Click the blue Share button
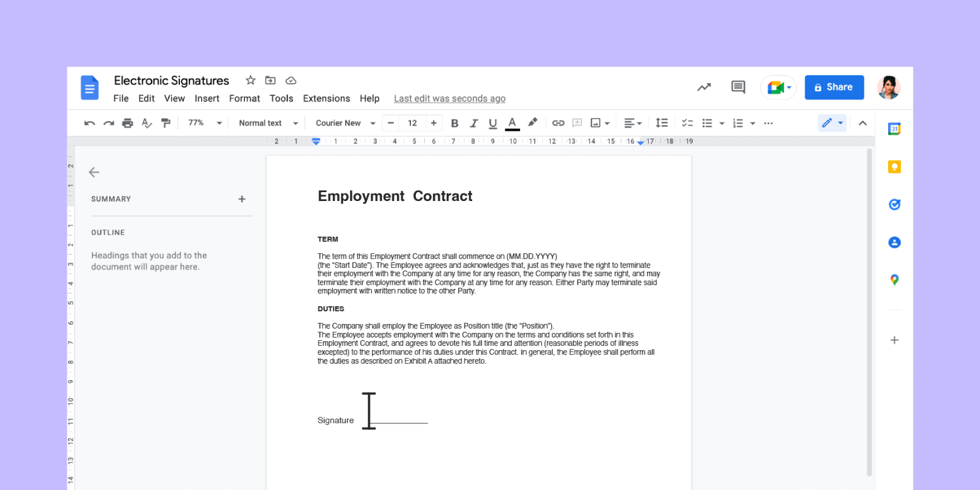 [834, 87]
